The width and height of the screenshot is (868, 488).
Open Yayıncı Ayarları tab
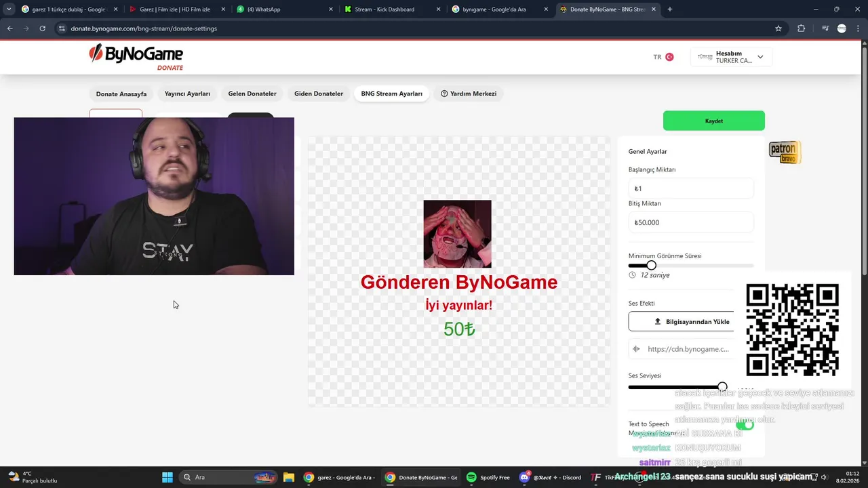pos(187,94)
